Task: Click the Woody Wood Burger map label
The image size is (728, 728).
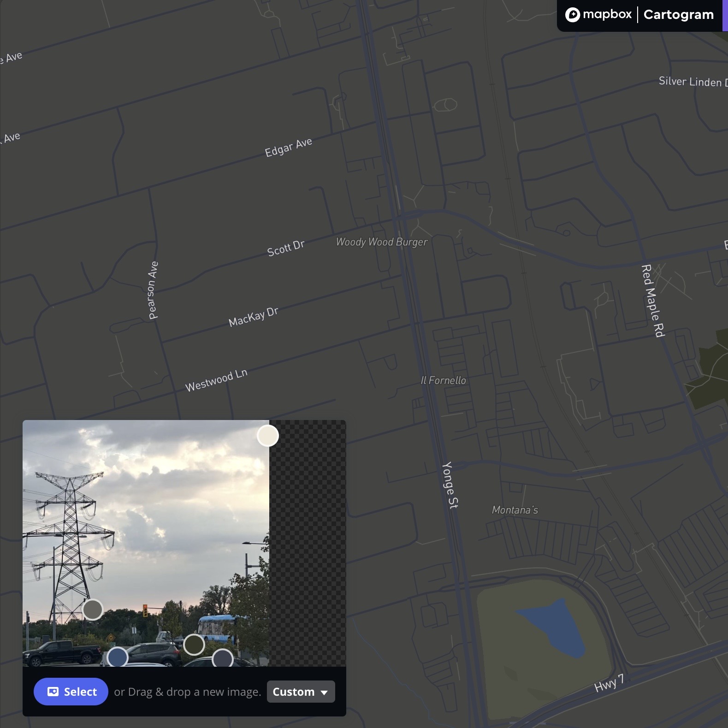Action: tap(382, 242)
